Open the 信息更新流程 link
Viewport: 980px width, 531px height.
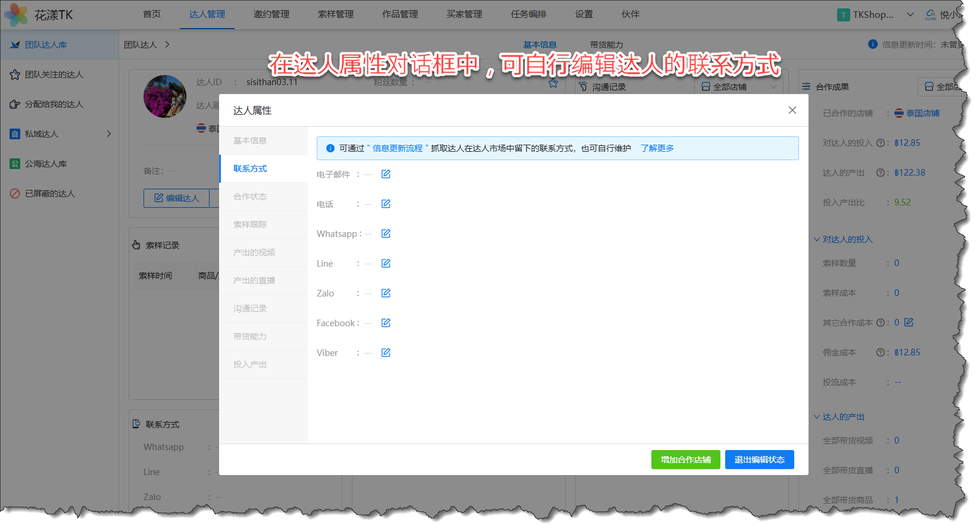[x=397, y=148]
